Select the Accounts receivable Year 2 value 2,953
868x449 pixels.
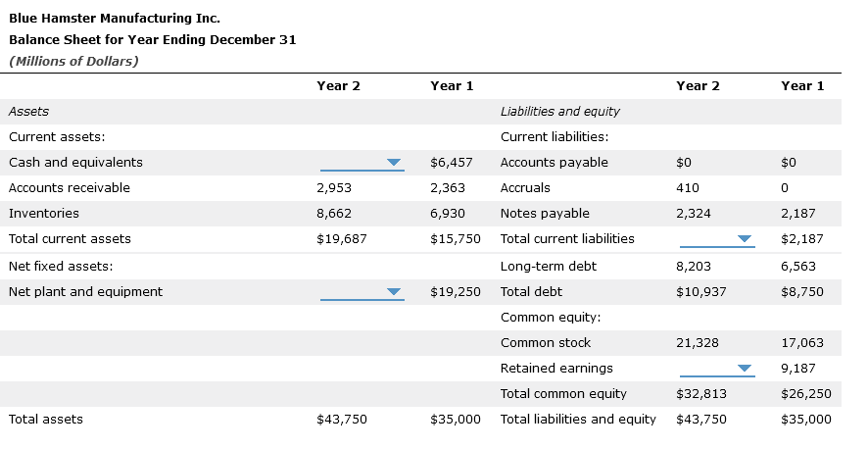click(x=334, y=188)
